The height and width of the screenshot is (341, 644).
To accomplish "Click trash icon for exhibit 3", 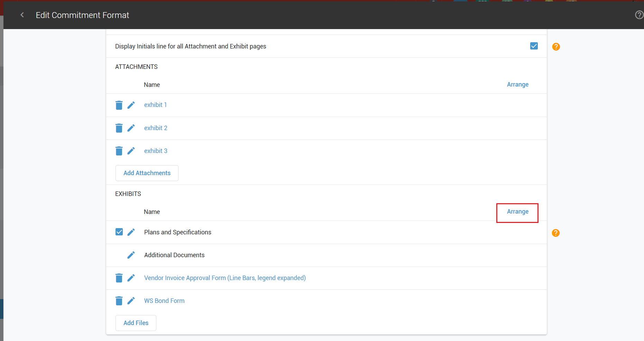I will (x=119, y=151).
